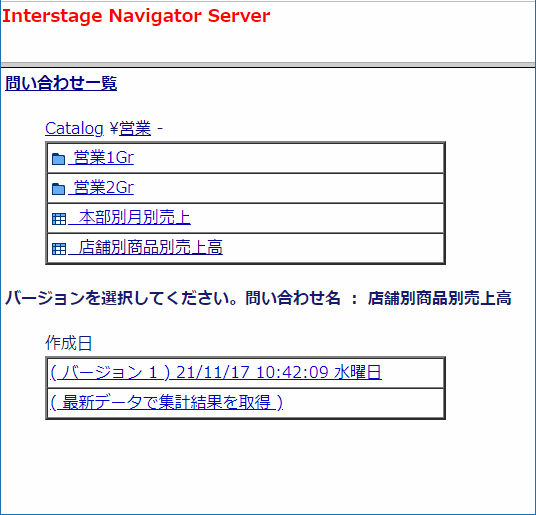Screen dimensions: 536x515
Task: Click the trailing dash after 営業 breadcrumb
Action: [x=160, y=129]
